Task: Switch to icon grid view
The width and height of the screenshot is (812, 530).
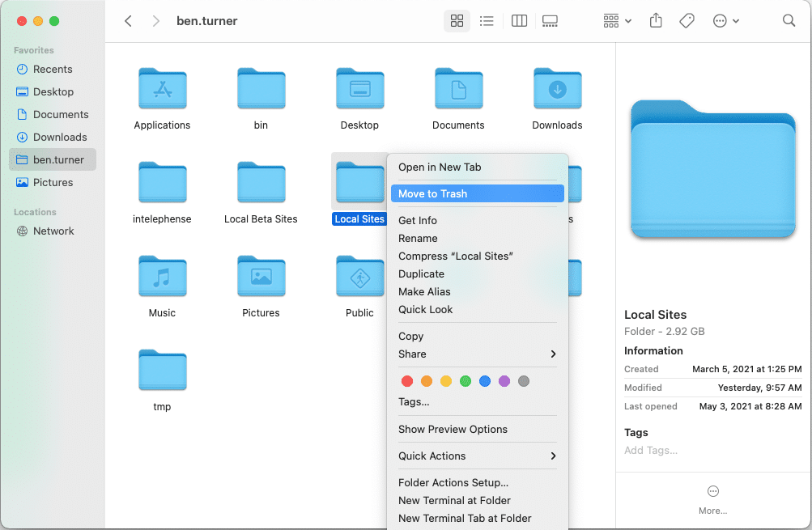Action: click(457, 21)
